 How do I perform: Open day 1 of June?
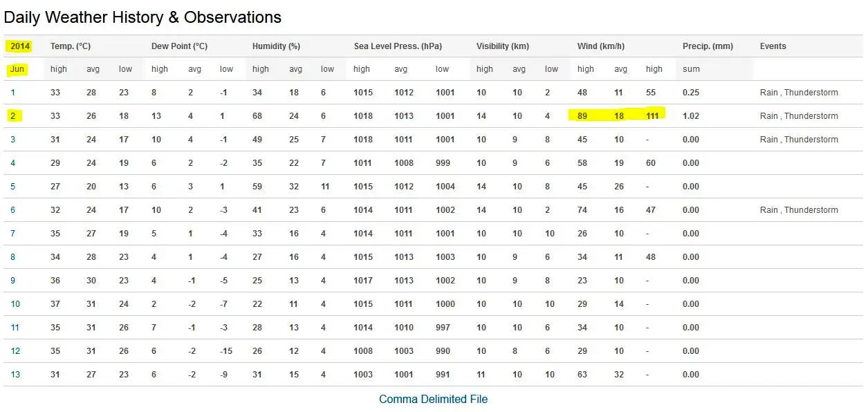[x=12, y=93]
